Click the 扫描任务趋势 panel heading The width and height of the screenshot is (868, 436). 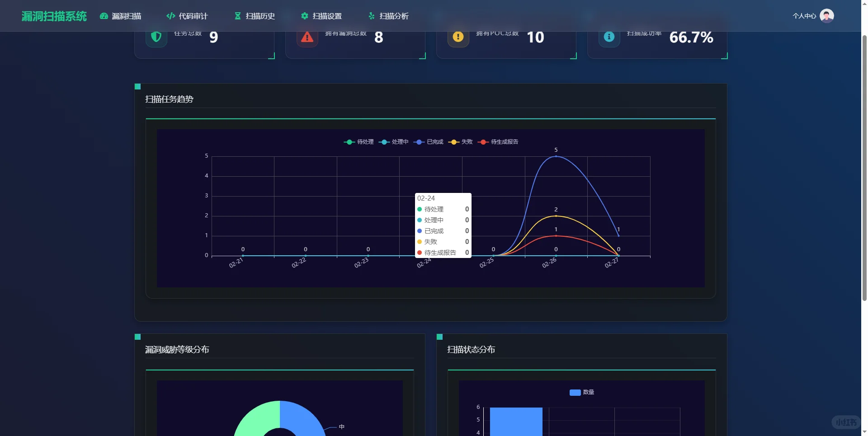click(x=169, y=99)
